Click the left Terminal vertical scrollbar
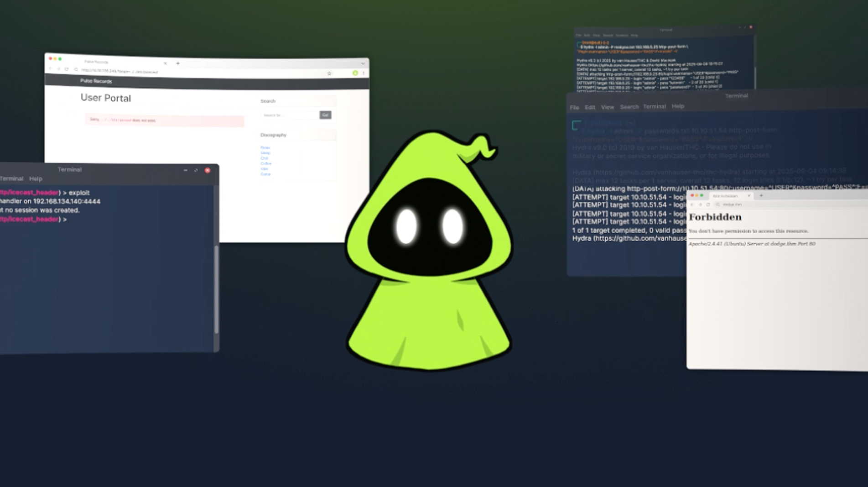This screenshot has height=487, width=868. (x=216, y=288)
